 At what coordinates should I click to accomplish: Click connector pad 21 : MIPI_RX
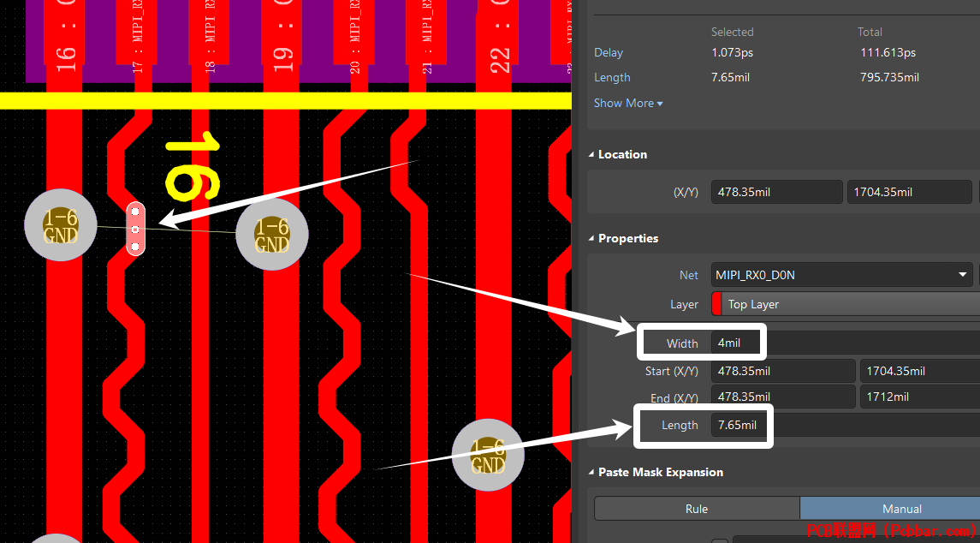(427, 33)
